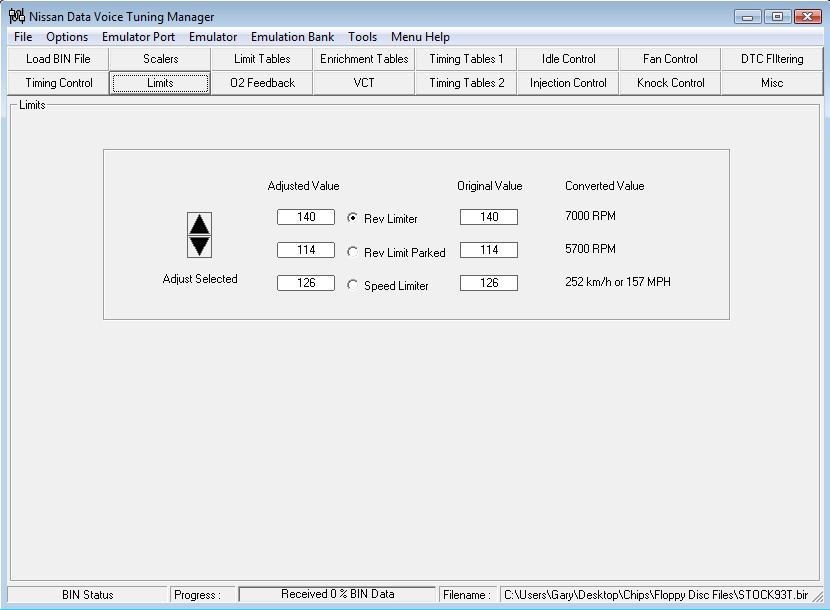Select the Rev Limiter radio button
The height and width of the screenshot is (610, 830).
point(352,218)
